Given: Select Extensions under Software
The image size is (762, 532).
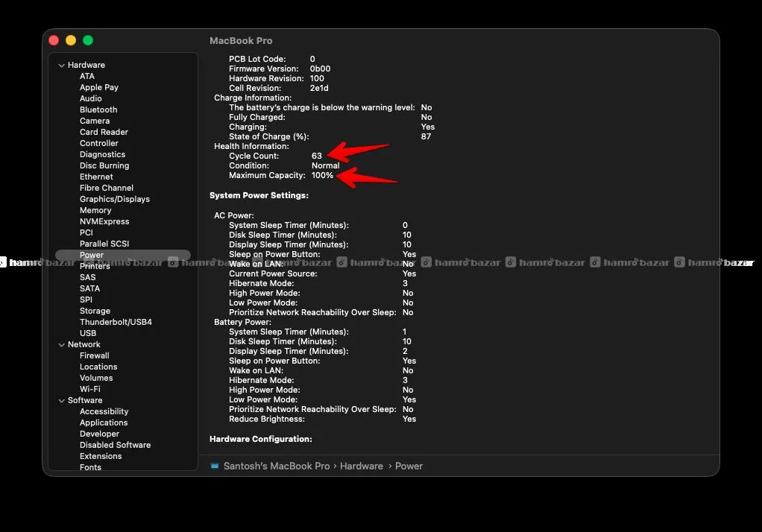Looking at the screenshot, I should (x=101, y=456).
